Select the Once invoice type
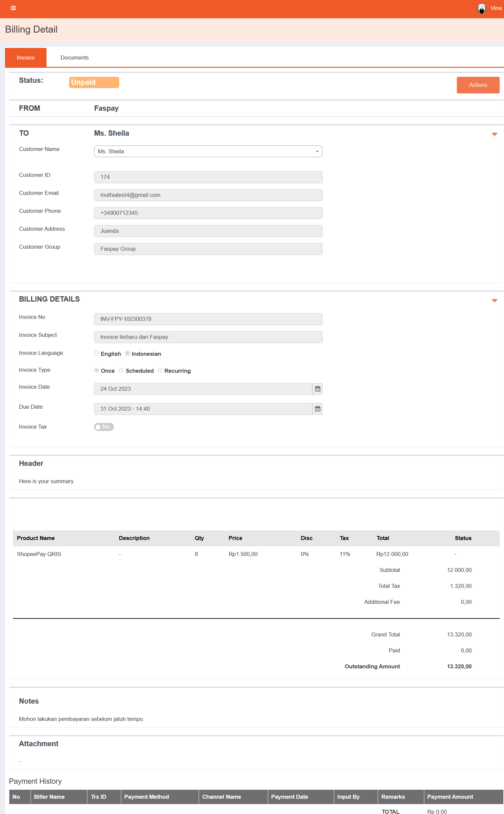The height and width of the screenshot is (814, 504). (97, 370)
